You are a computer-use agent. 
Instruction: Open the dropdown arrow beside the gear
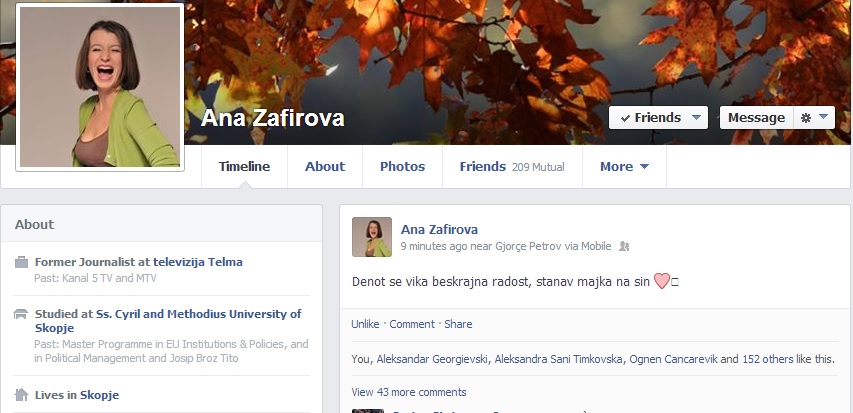click(x=823, y=117)
